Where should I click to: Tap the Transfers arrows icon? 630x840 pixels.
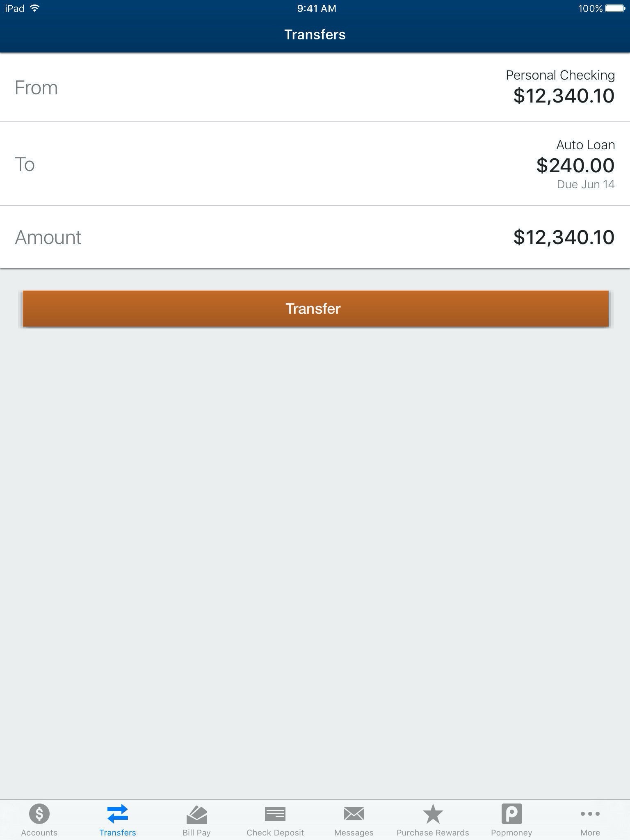(x=118, y=814)
